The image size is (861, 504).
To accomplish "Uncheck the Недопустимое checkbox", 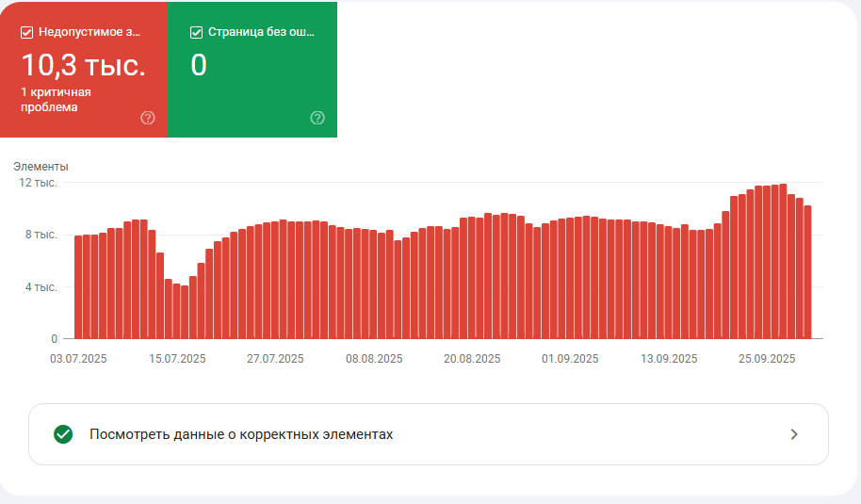I will 26,32.
